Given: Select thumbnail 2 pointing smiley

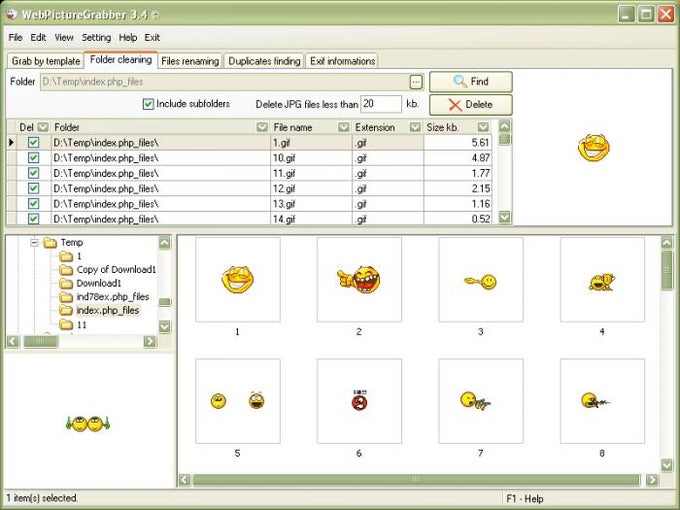Looking at the screenshot, I should coord(359,280).
